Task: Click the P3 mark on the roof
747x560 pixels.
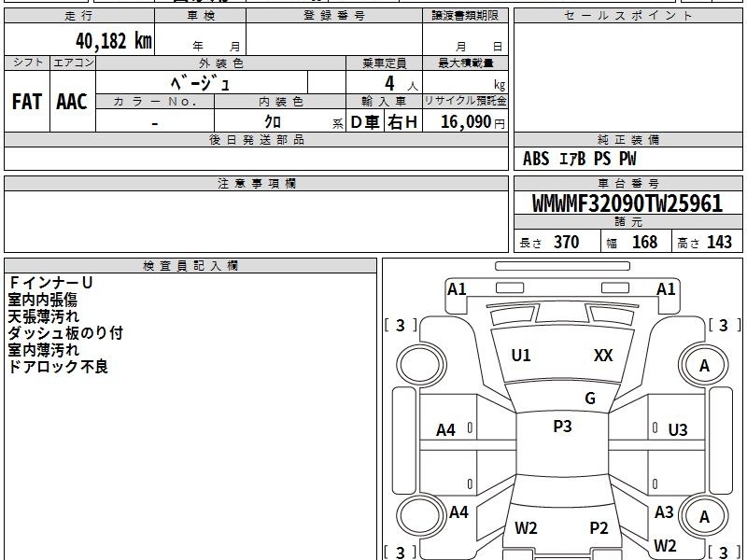Action: click(562, 427)
